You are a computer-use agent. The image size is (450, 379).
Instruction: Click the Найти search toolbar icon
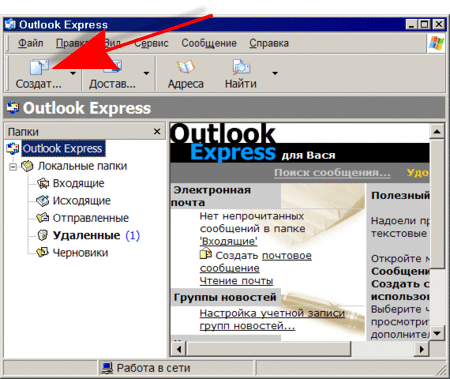click(x=241, y=67)
